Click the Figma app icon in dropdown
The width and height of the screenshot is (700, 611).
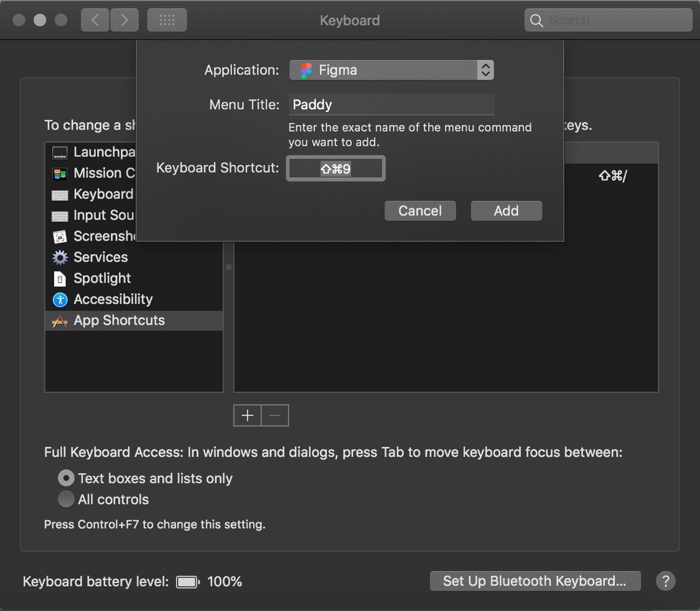tap(306, 70)
